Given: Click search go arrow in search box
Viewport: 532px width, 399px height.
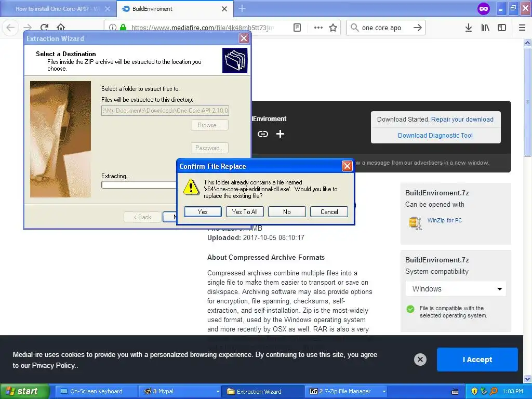Looking at the screenshot, I should [x=417, y=28].
